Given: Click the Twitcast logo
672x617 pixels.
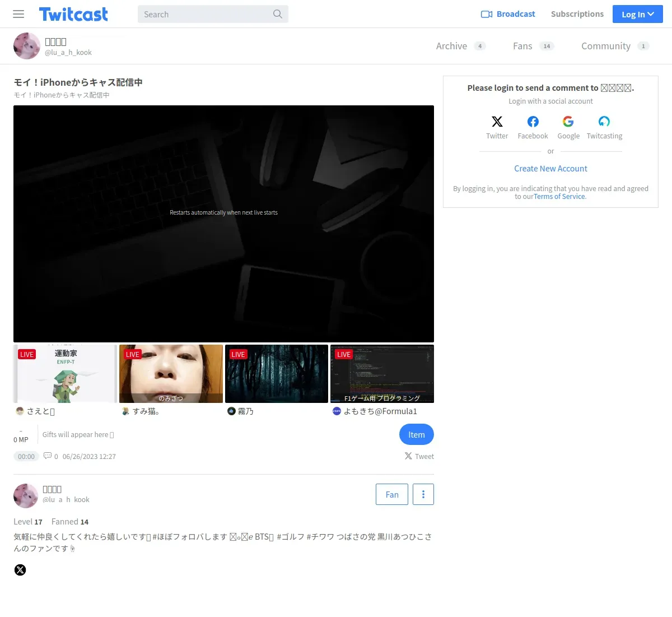Looking at the screenshot, I should point(73,14).
